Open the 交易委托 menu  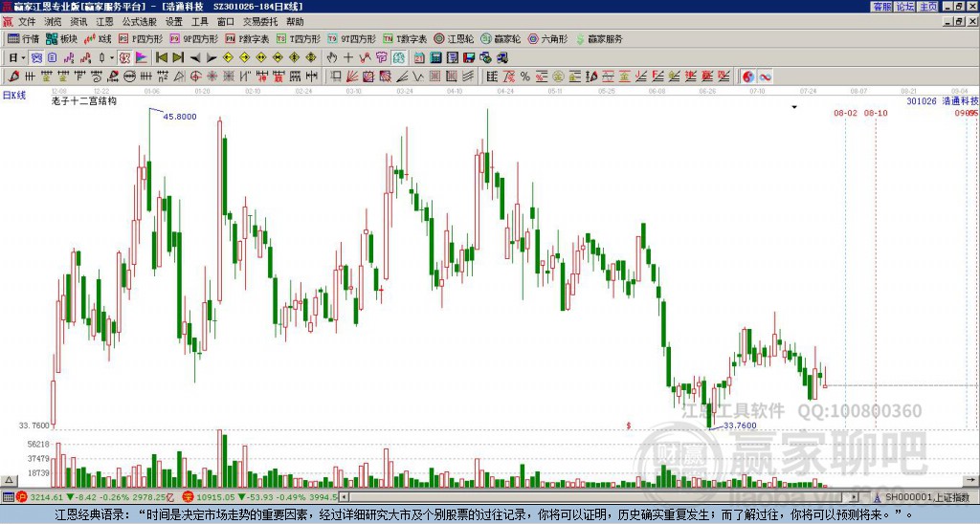pos(260,22)
